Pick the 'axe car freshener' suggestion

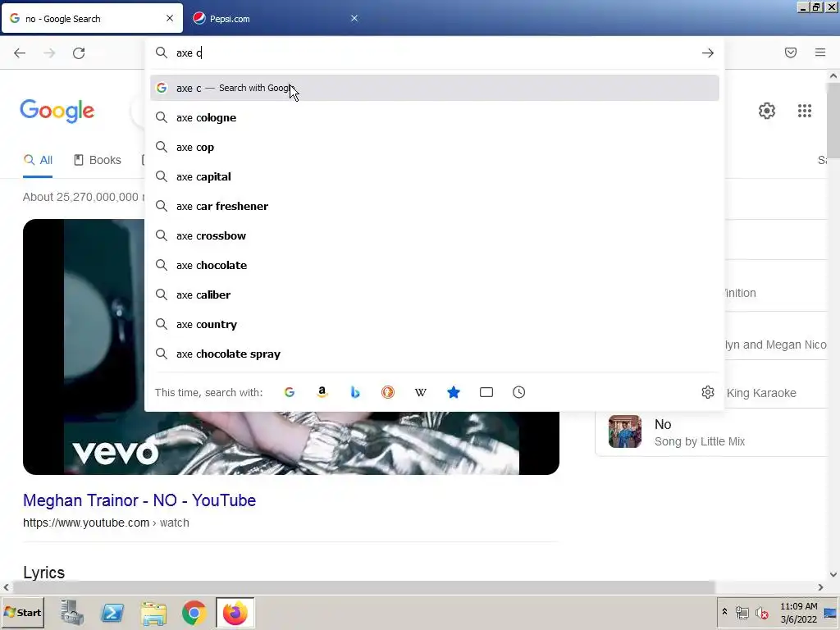tap(435, 206)
